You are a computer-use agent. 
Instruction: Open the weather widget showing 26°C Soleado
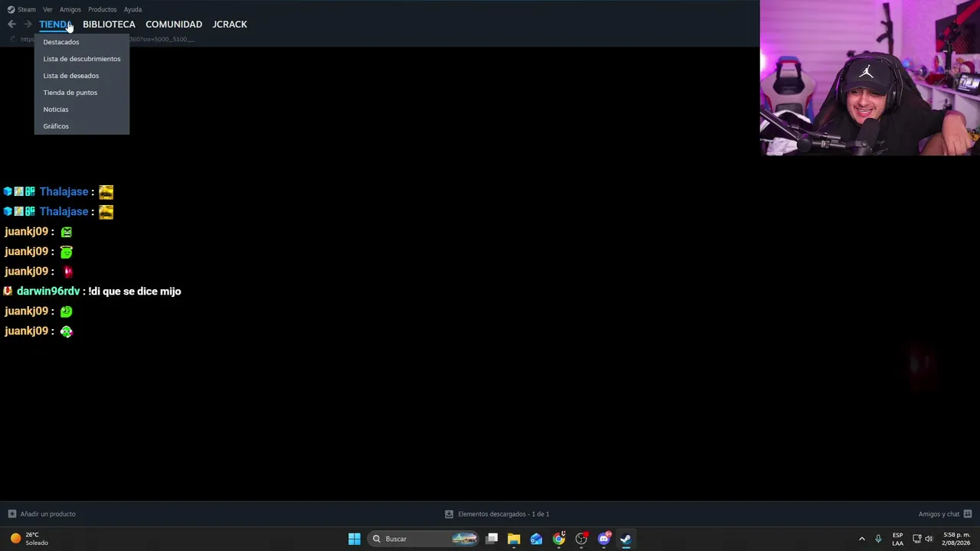[x=29, y=539]
